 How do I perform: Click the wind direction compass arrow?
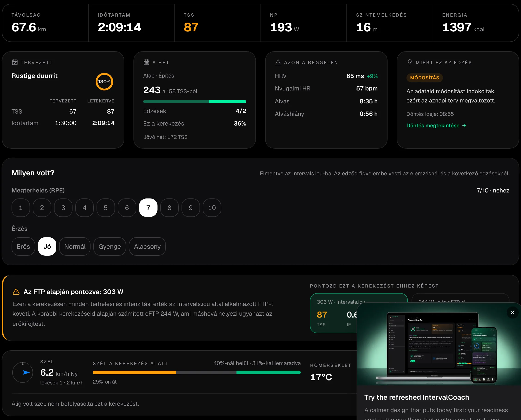coord(26,372)
